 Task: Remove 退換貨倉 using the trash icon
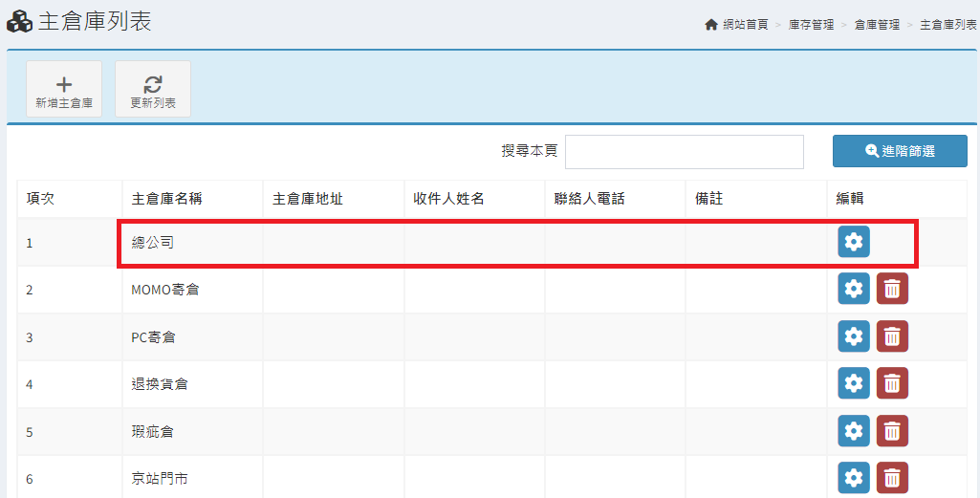(892, 383)
